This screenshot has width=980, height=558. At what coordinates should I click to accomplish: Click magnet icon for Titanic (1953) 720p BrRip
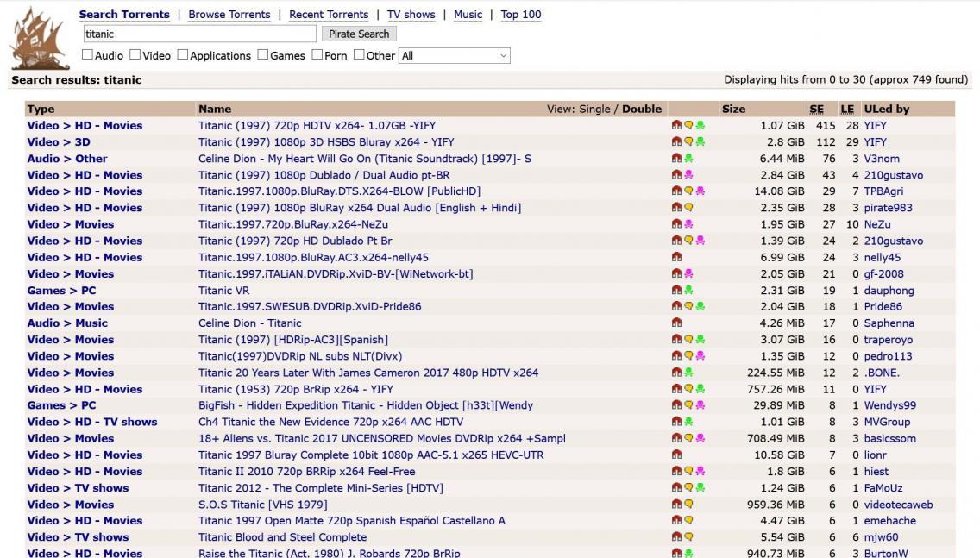(x=676, y=389)
